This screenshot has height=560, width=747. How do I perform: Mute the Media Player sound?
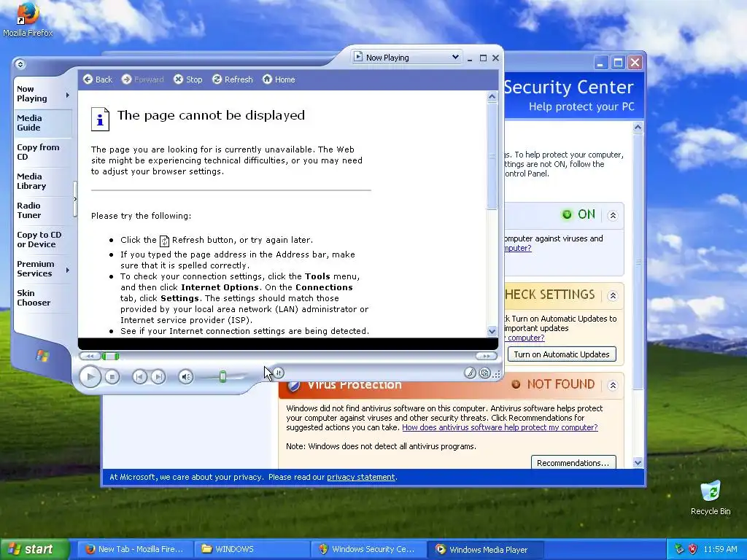tap(186, 377)
